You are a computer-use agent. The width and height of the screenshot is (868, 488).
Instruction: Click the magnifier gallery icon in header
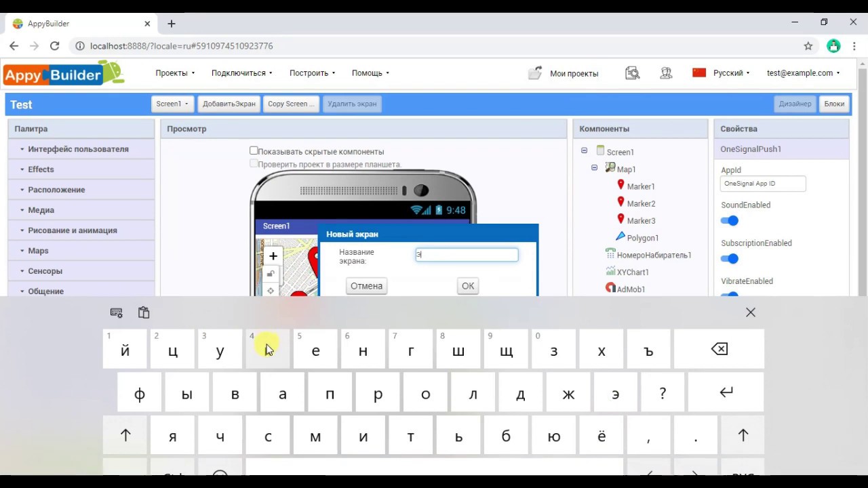[633, 73]
